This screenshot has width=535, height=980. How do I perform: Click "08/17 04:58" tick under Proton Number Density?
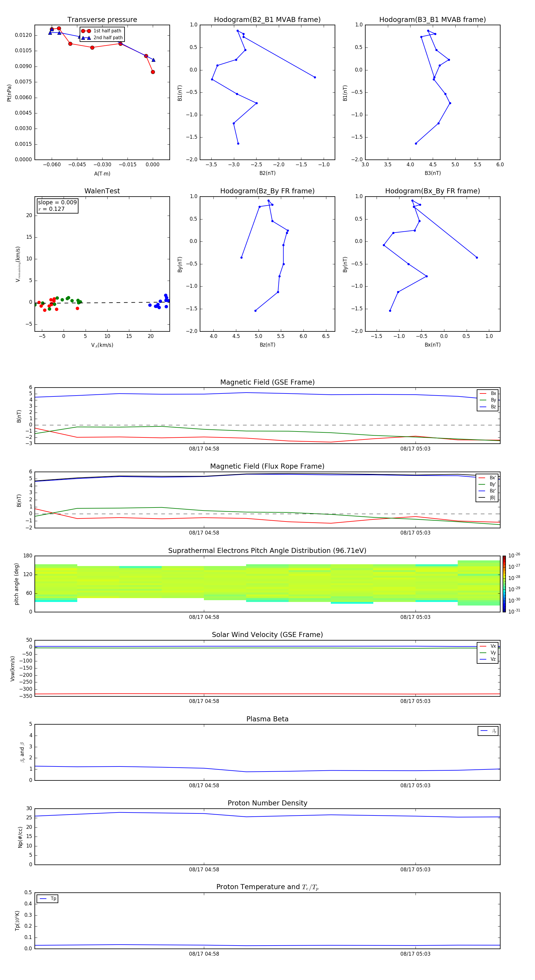[x=204, y=869]
